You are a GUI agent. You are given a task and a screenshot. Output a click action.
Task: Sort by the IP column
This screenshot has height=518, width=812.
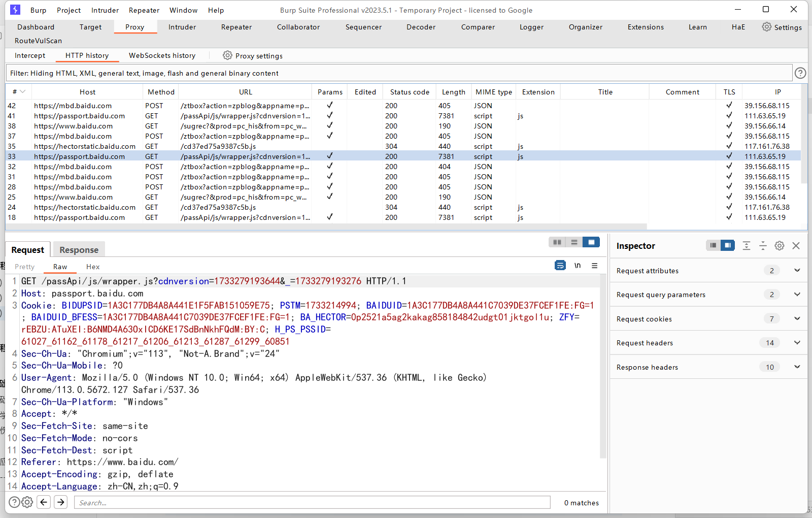click(x=777, y=92)
